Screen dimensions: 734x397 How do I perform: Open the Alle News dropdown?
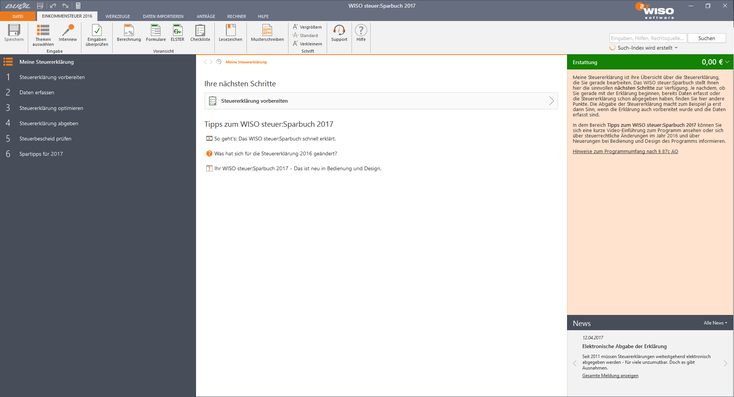click(x=715, y=323)
